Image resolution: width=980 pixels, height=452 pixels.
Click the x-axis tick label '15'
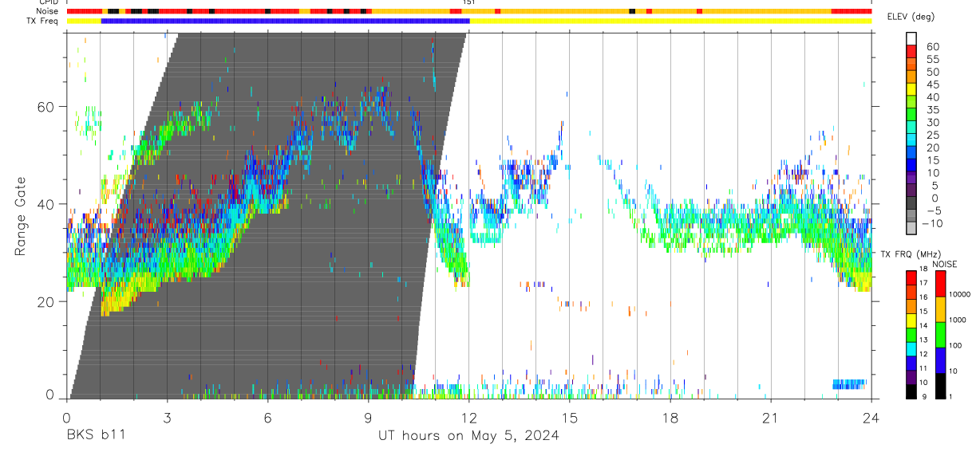[569, 417]
